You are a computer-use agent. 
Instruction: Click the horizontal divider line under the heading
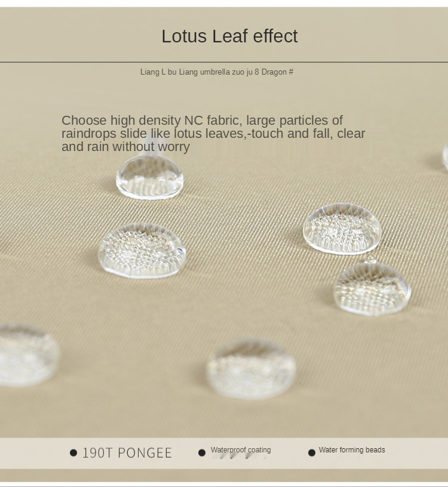point(224,62)
